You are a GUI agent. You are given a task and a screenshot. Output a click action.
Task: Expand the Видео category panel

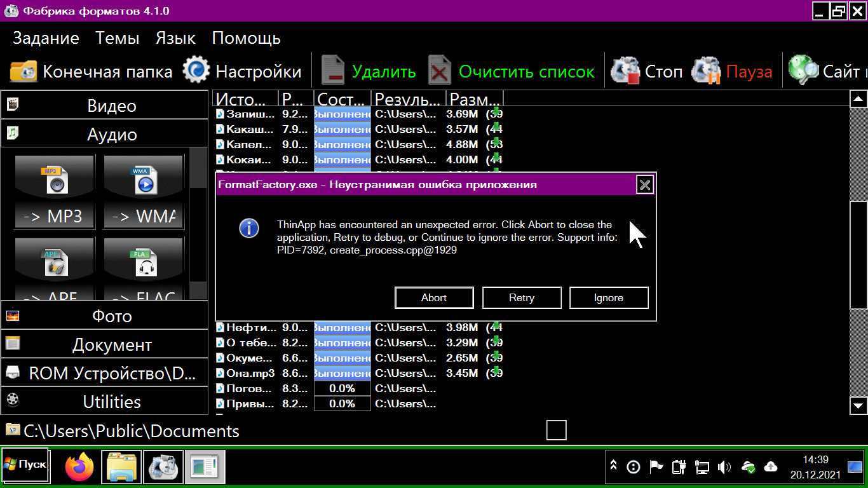[105, 105]
